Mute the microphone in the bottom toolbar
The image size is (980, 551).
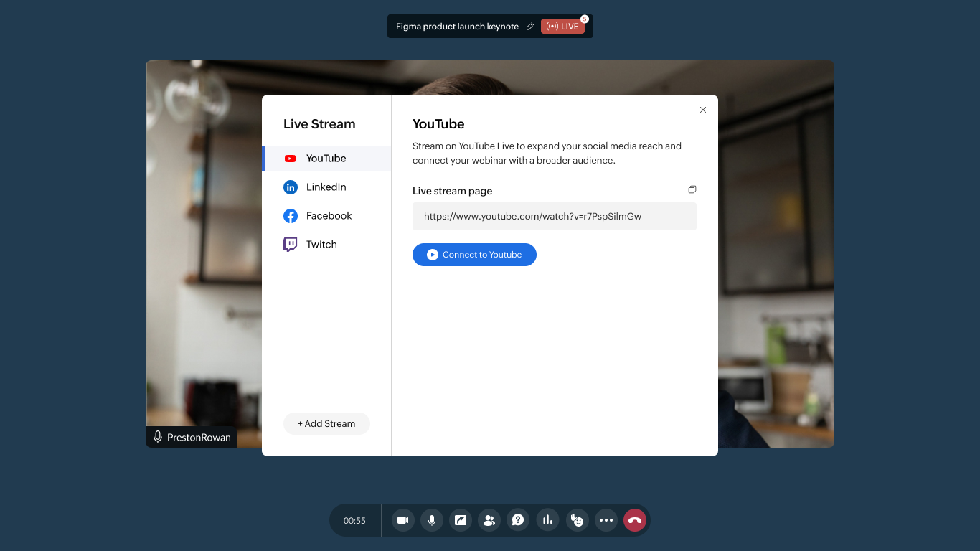pos(432,520)
